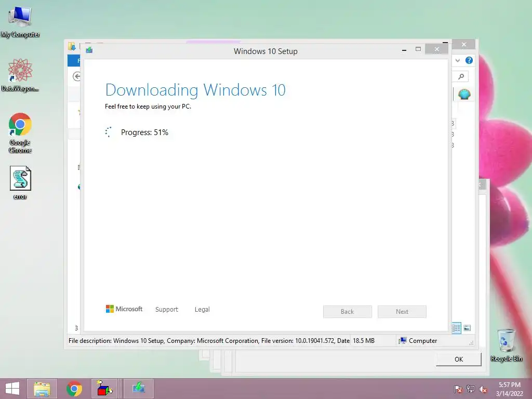Click the Next button in Setup
Image resolution: width=532 pixels, height=399 pixels.
click(x=402, y=312)
